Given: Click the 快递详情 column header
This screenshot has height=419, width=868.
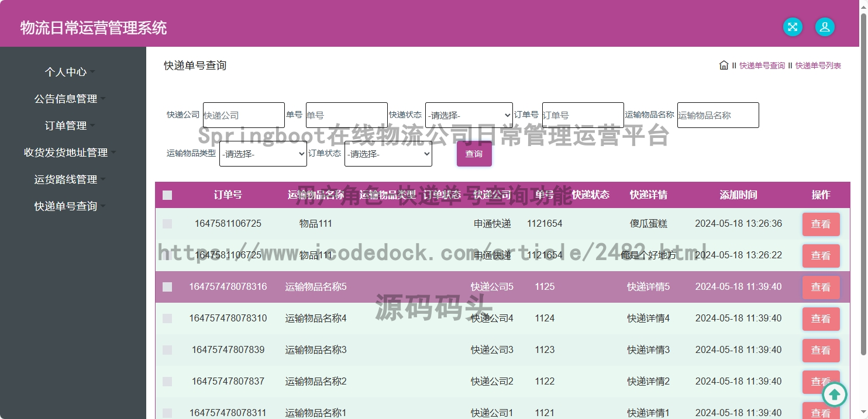Looking at the screenshot, I should click(x=648, y=195).
